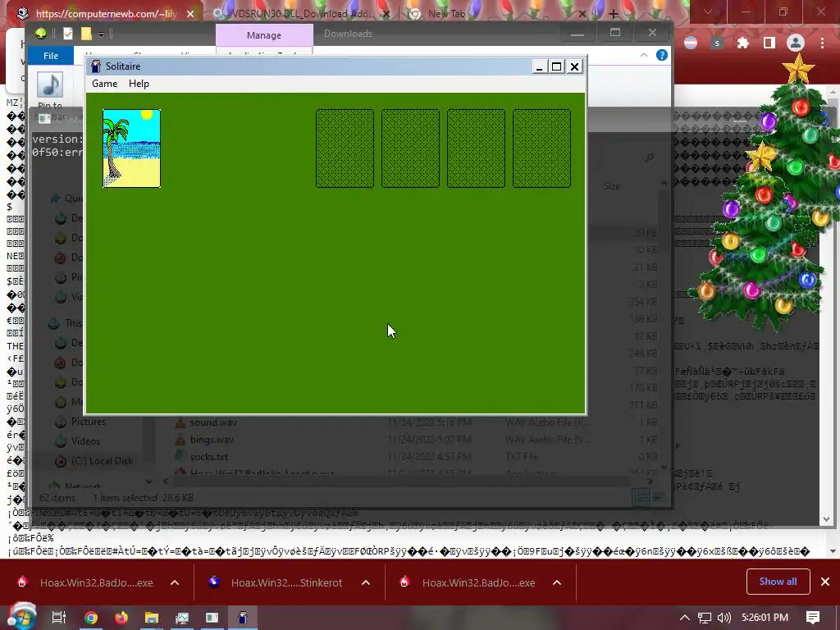
Task: Expand options chevron for third BadJo download
Action: [x=557, y=582]
